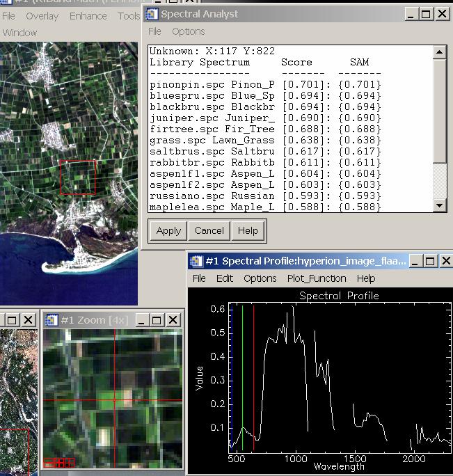Minimize the Spectral Analyst window

[x=411, y=14]
